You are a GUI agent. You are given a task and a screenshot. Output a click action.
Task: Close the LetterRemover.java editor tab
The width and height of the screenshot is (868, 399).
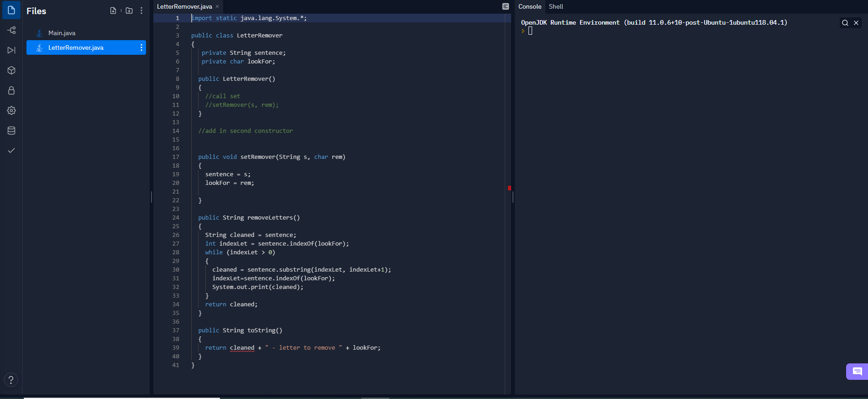pyautogui.click(x=217, y=6)
